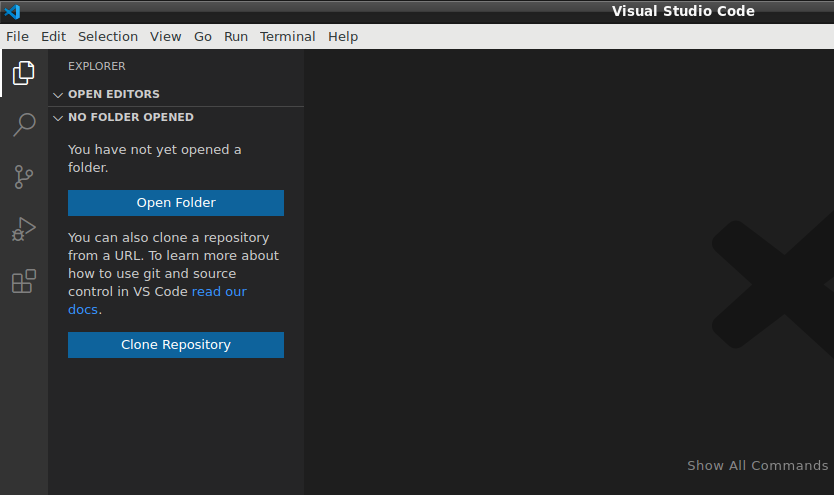Open the Selection menu

click(x=108, y=37)
